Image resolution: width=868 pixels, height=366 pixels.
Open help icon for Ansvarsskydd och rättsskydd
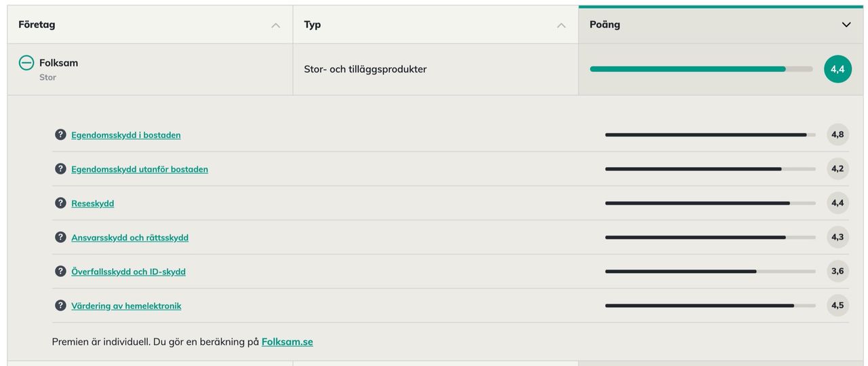click(60, 237)
